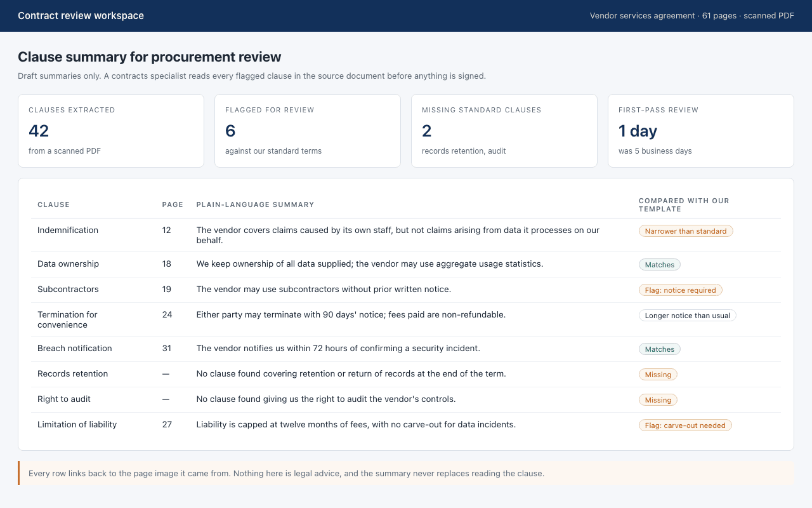
Task: Select the Termination for convenience clause
Action: 406,319
